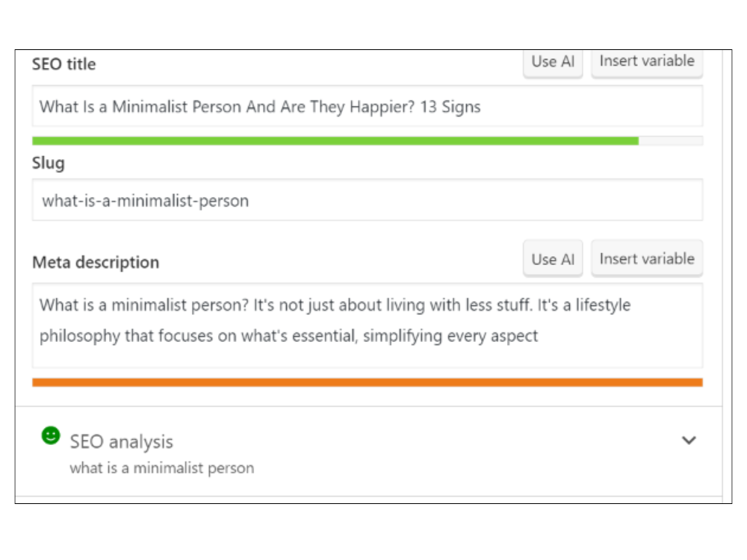
Task: Open the SEO analysis section heading
Action: coord(122,442)
